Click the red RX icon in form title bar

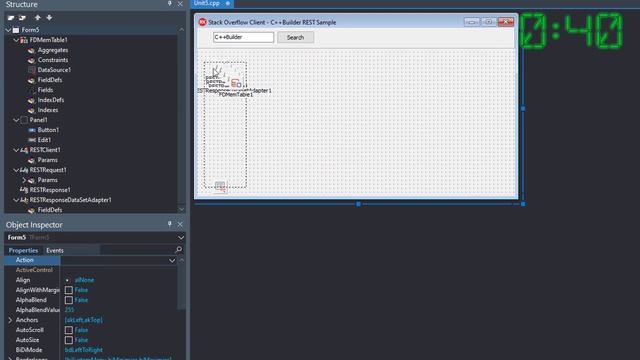202,22
